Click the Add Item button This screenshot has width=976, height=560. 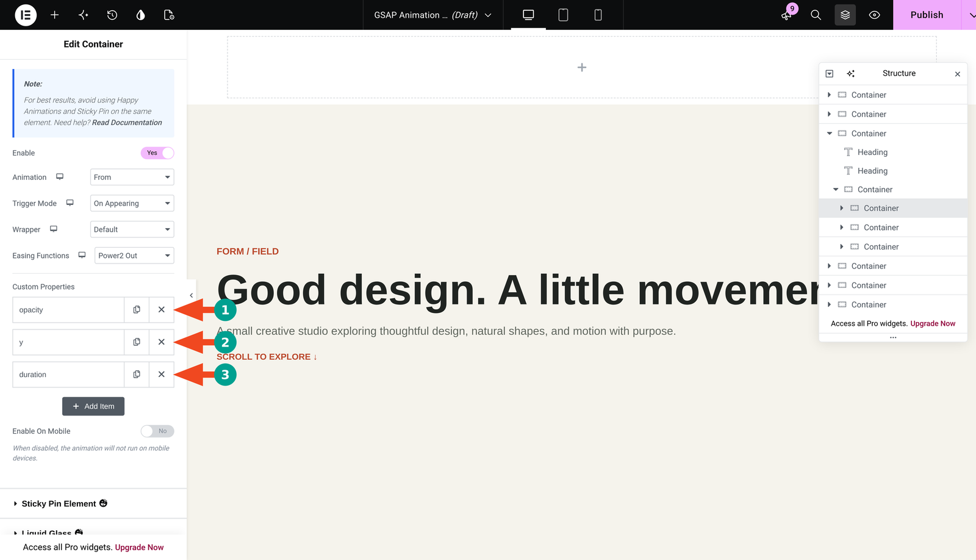pos(93,406)
